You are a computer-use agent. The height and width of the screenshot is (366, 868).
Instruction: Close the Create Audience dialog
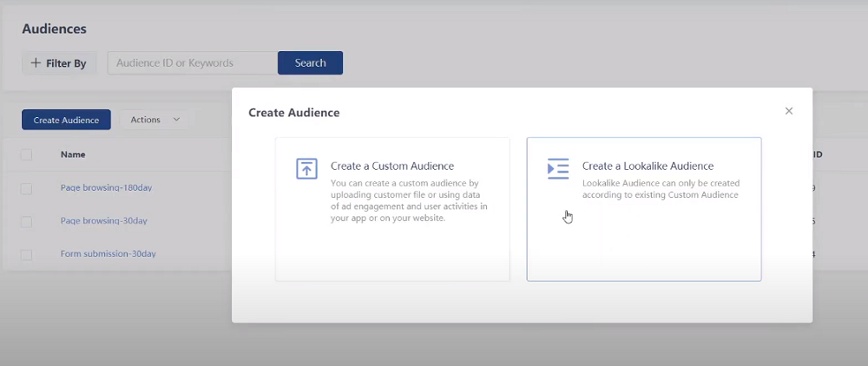[x=789, y=111]
